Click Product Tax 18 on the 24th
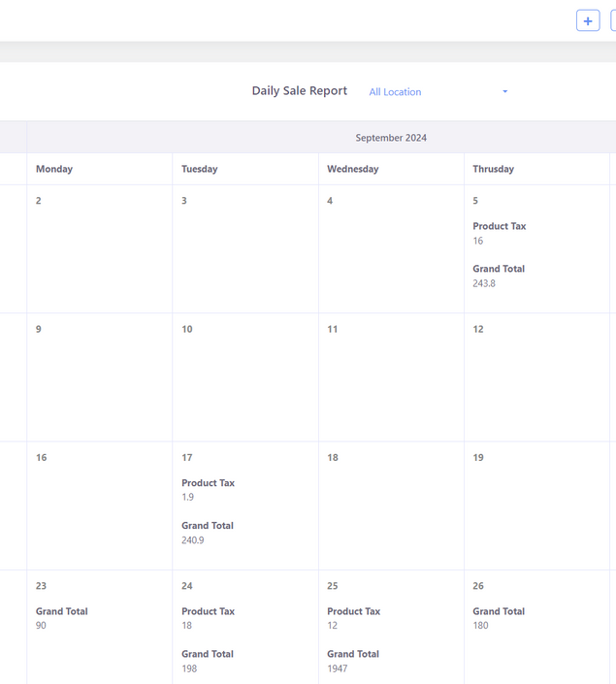This screenshot has height=684, width=616. coord(208,618)
